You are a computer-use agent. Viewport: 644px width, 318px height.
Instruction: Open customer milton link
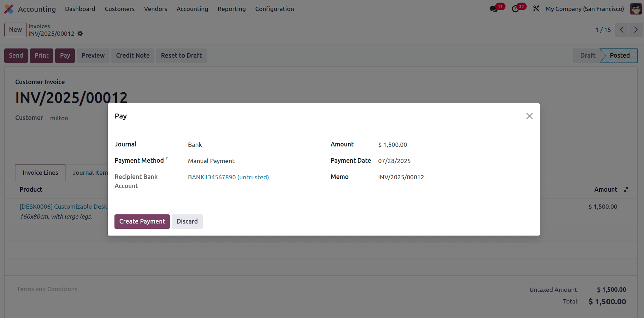click(59, 118)
